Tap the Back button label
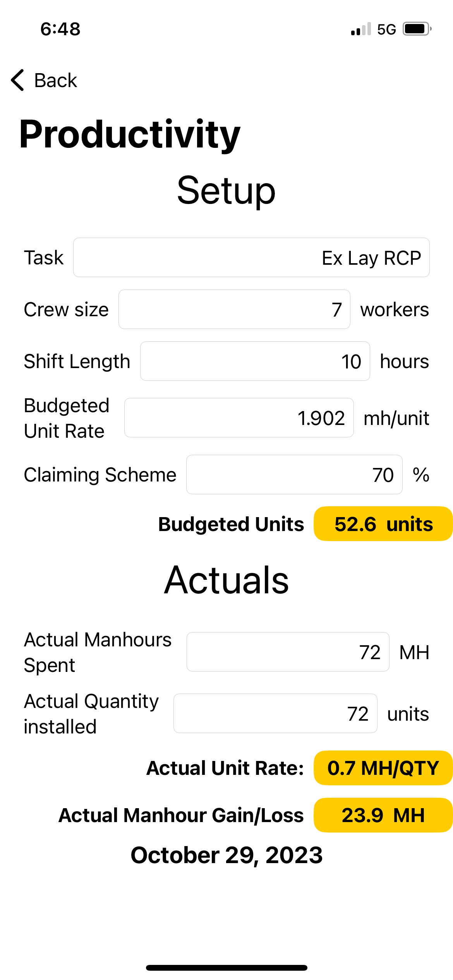453x980 pixels. coord(55,81)
